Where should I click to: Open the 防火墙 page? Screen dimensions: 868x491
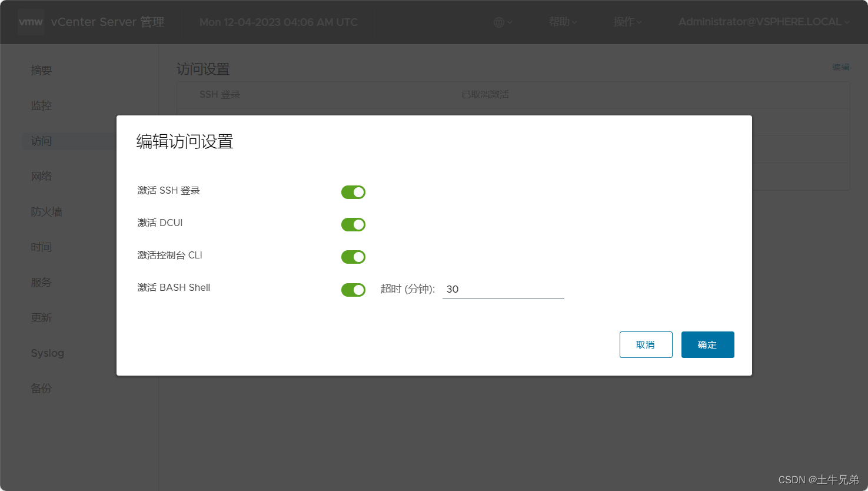[46, 211]
